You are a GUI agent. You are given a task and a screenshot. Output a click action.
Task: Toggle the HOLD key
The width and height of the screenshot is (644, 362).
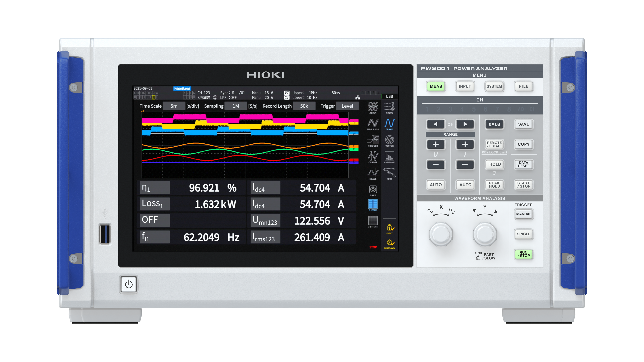click(495, 164)
